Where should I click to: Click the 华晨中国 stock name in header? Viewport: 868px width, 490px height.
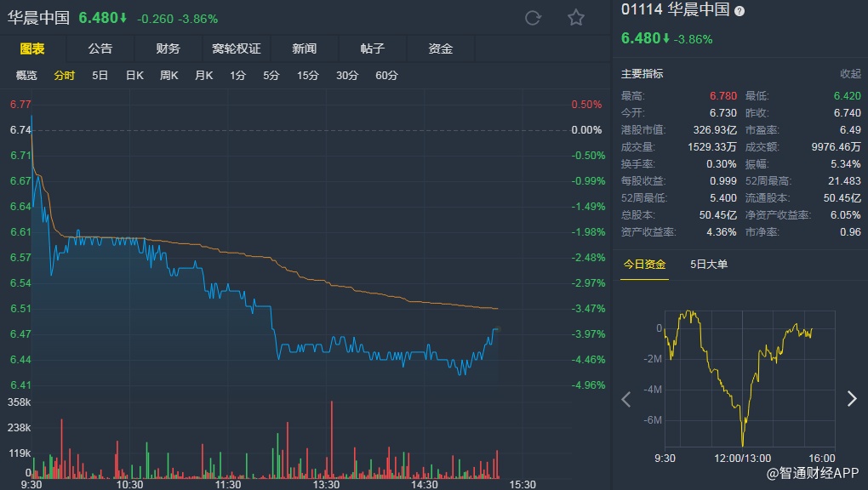pos(38,18)
